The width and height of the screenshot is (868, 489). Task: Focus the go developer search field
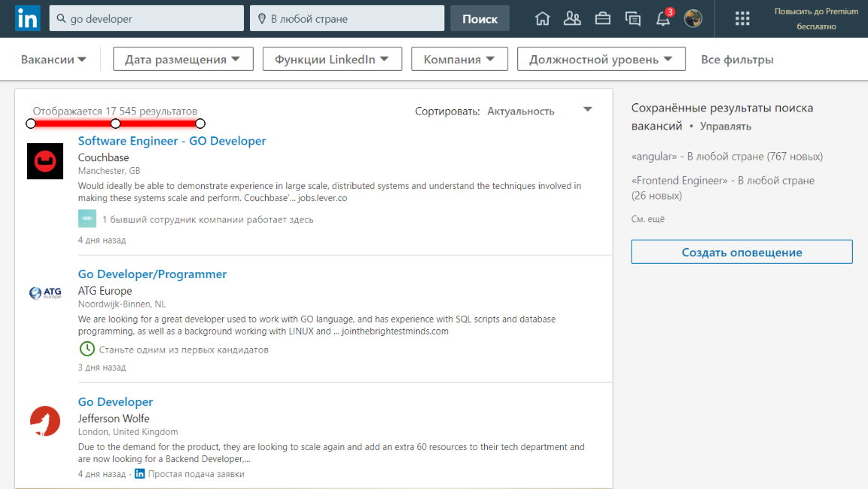[147, 18]
